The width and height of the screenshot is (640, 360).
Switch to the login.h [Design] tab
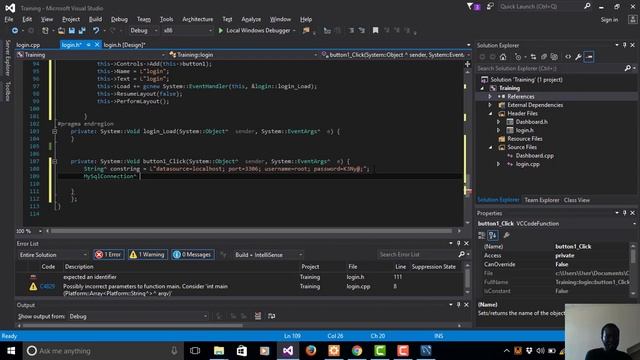tap(124, 45)
